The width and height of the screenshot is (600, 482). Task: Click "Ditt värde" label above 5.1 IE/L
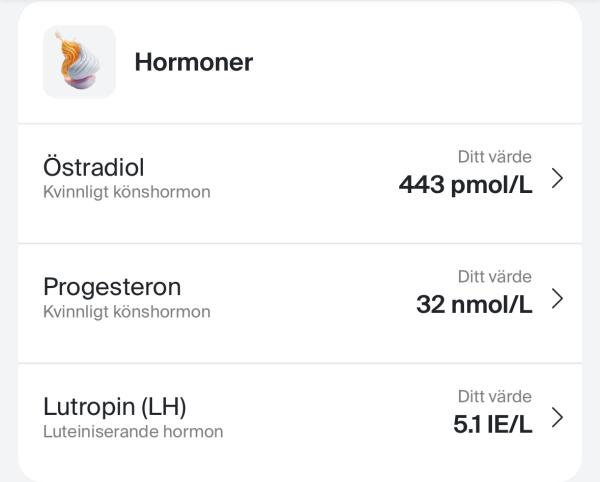click(494, 397)
